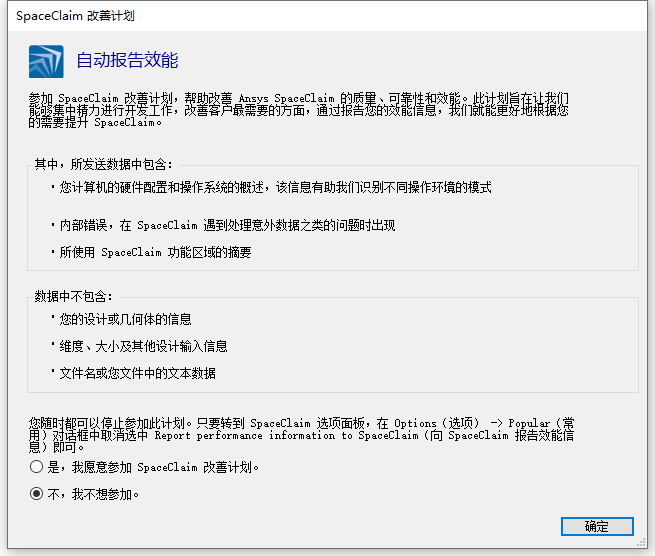
Task: Click the intro paragraph starting '参加 SpaceClaim 改善计划'
Action: click(x=298, y=110)
